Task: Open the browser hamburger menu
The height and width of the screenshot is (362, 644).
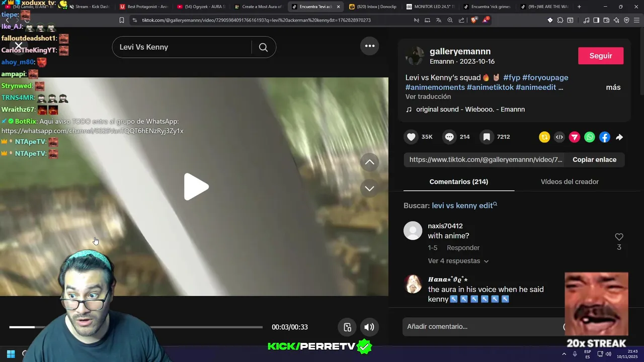Action: 636,20
